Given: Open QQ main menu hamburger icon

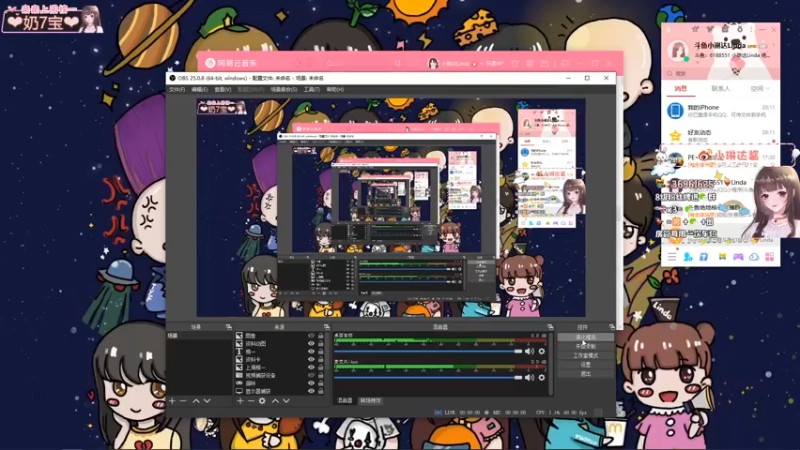Looking at the screenshot, I should pyautogui.click(x=672, y=257).
